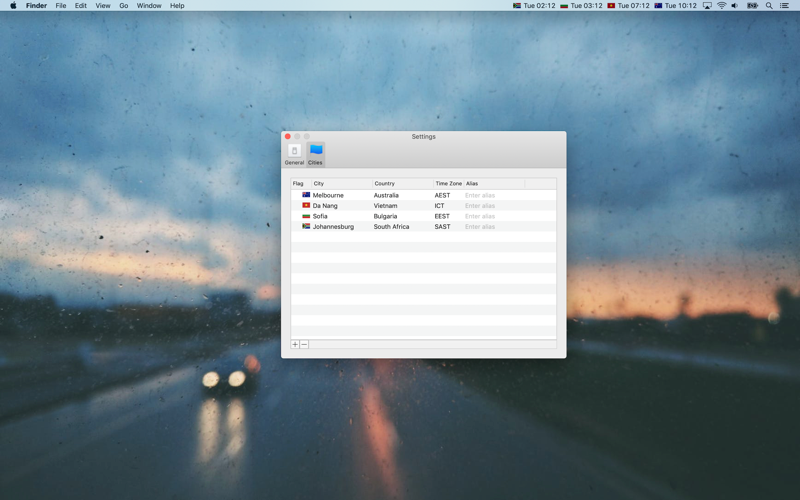The image size is (800, 500).
Task: Click the volume icon in menu bar
Action: (735, 6)
